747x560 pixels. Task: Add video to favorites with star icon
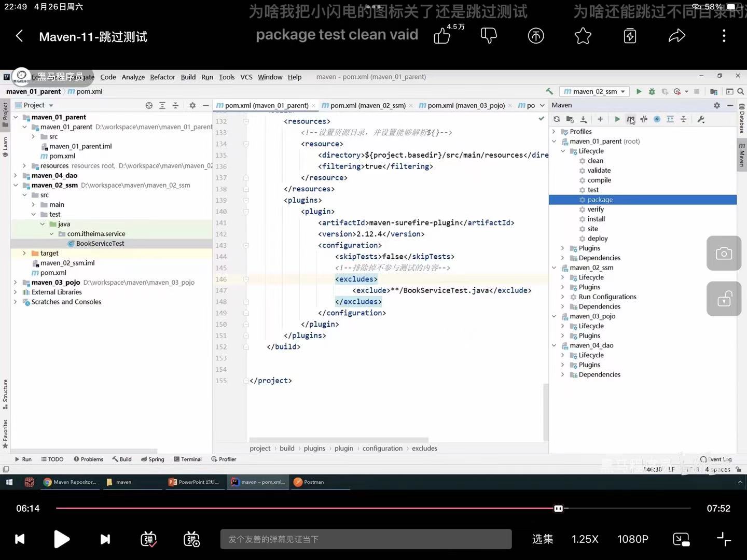[583, 36]
